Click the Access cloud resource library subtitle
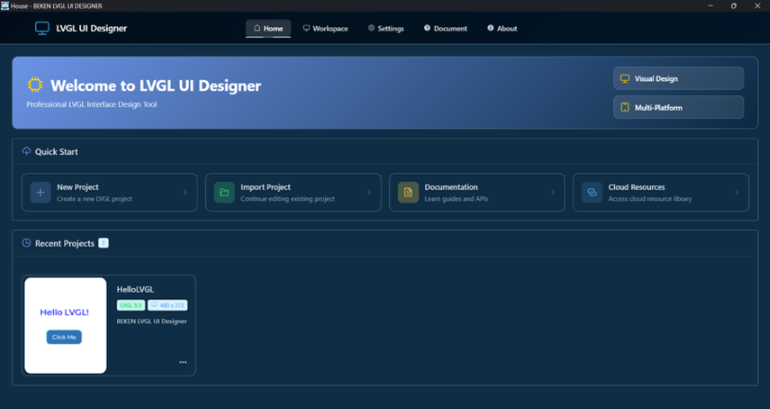 [650, 199]
